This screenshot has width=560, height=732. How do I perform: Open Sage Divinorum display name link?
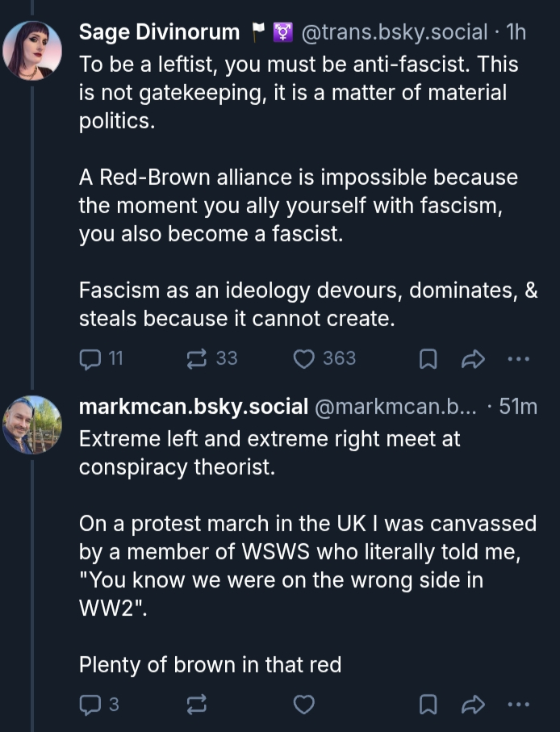[159, 32]
